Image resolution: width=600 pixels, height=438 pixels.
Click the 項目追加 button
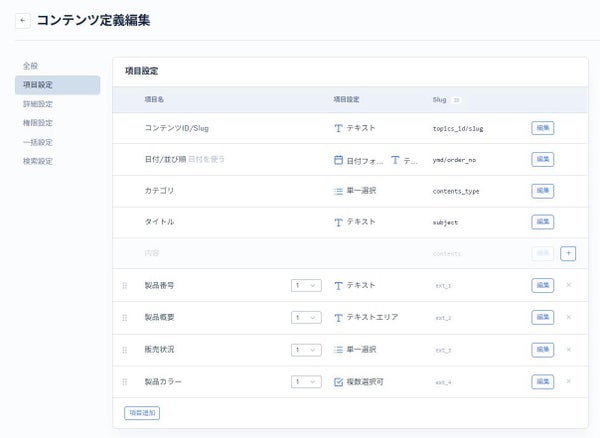(x=142, y=413)
